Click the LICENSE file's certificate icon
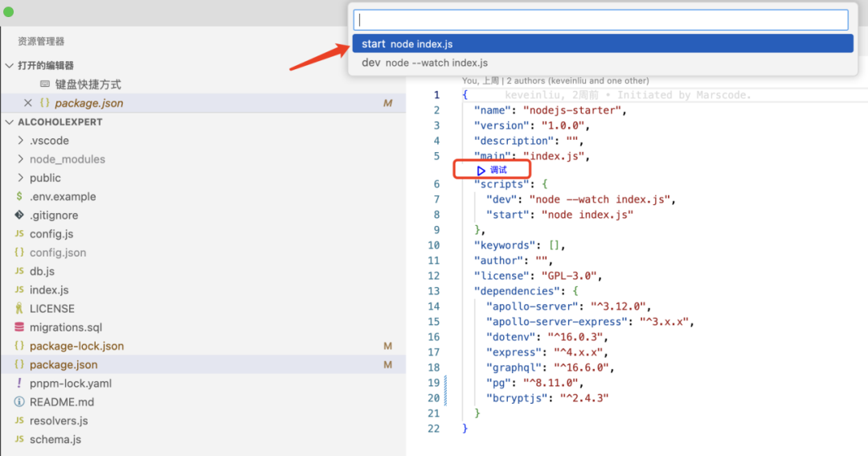Screen dimensions: 868x456 click(19, 309)
